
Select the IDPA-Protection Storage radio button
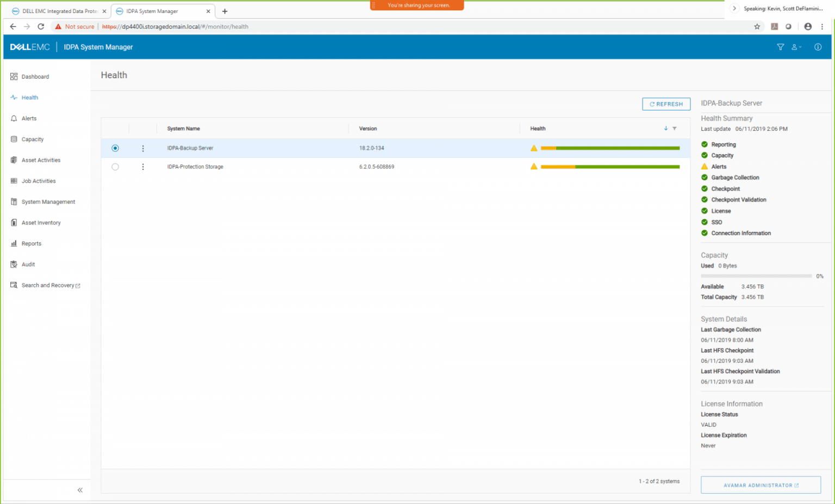(x=115, y=167)
